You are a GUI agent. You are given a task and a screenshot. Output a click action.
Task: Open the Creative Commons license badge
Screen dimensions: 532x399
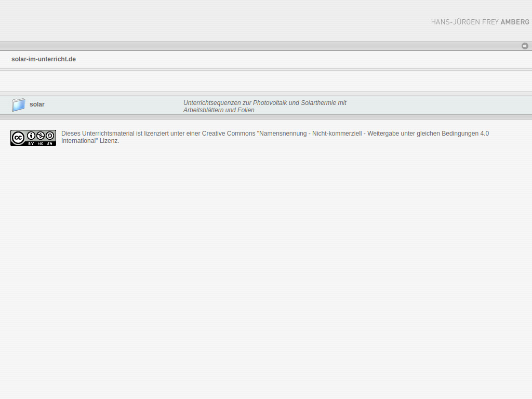point(33,138)
